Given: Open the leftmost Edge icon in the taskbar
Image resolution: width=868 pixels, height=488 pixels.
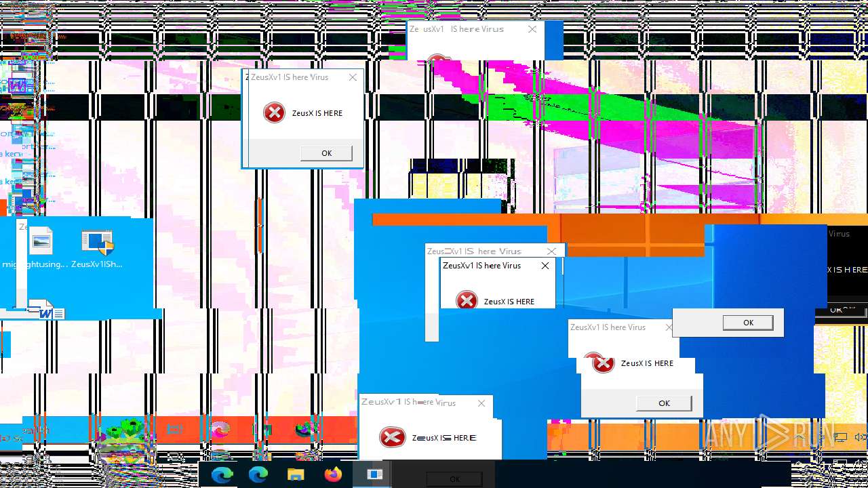Looking at the screenshot, I should click(222, 475).
